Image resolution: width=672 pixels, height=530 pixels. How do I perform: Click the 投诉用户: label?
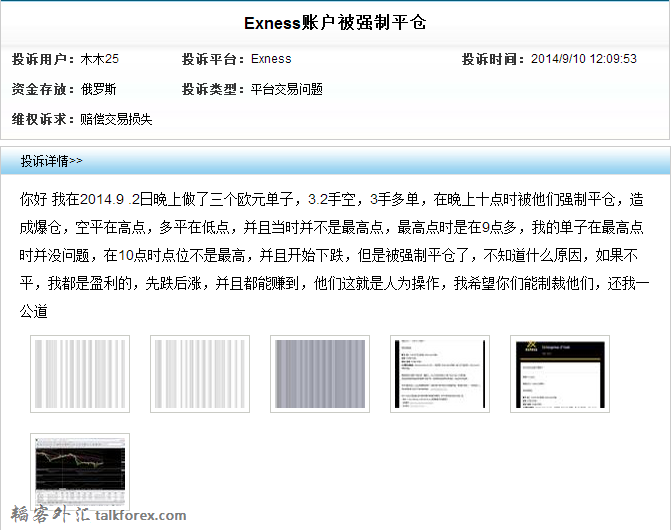click(43, 59)
